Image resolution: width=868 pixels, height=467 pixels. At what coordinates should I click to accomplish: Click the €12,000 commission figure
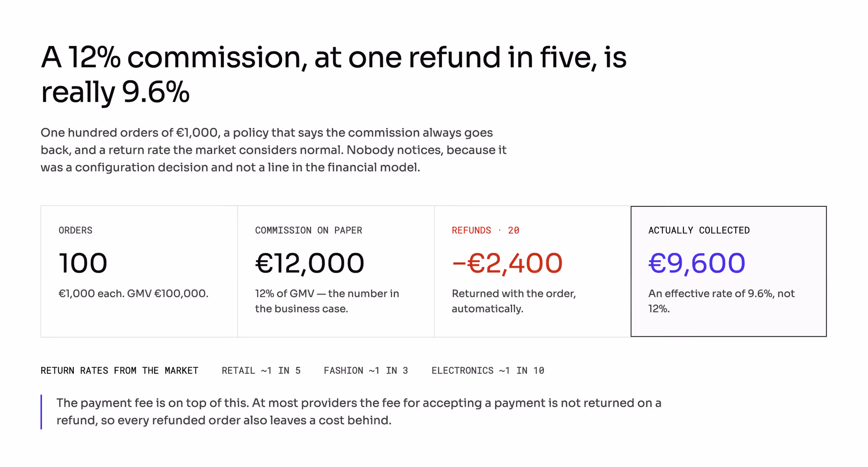point(310,263)
